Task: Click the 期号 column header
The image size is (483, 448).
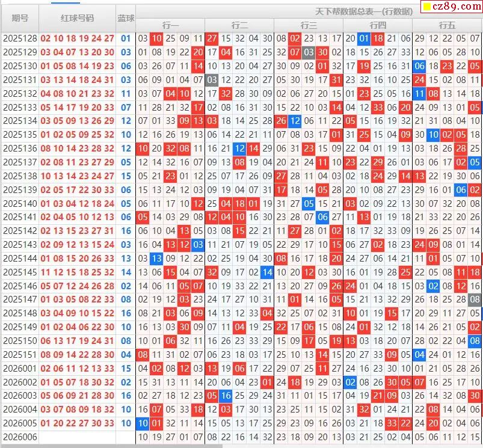Action: click(20, 18)
